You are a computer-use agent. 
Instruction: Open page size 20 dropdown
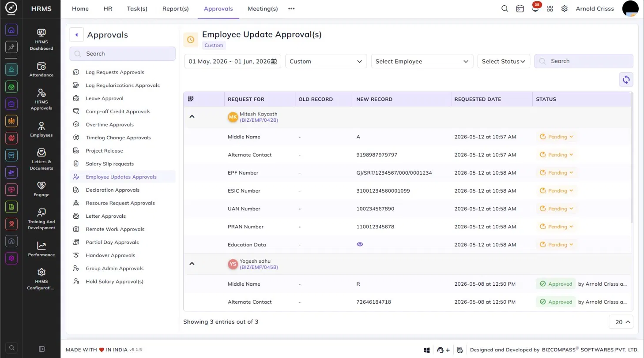coord(621,322)
